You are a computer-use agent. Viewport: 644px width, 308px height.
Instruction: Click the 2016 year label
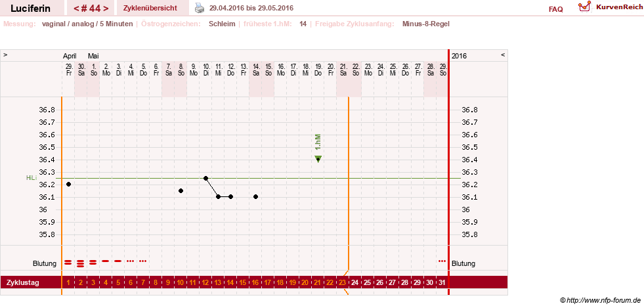point(458,56)
